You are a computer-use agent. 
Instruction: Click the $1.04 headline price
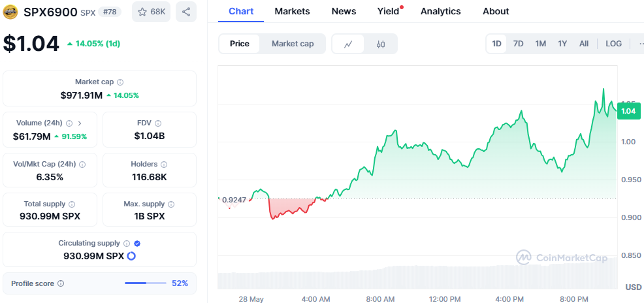[x=31, y=44]
